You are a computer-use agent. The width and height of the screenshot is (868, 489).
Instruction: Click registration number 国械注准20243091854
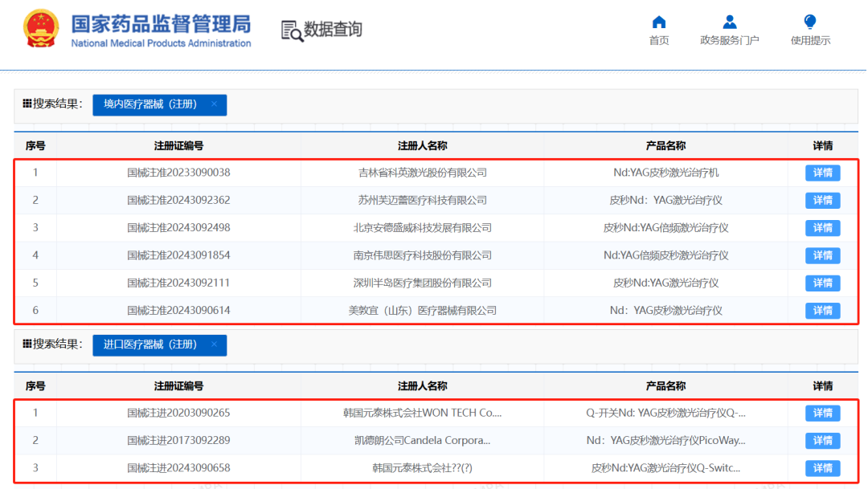tap(178, 255)
